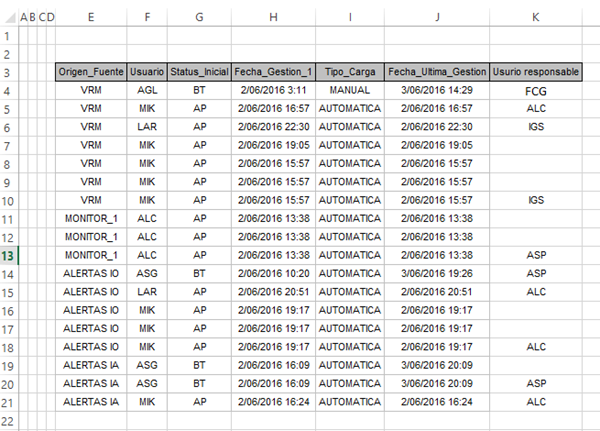Select ASG user cell in row 14
This screenshot has height=431, width=600.
(x=147, y=274)
